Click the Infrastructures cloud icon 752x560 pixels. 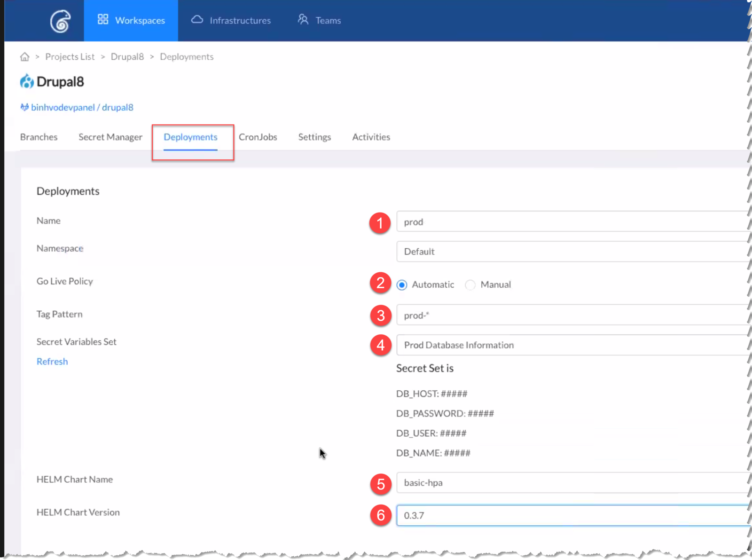tap(197, 20)
